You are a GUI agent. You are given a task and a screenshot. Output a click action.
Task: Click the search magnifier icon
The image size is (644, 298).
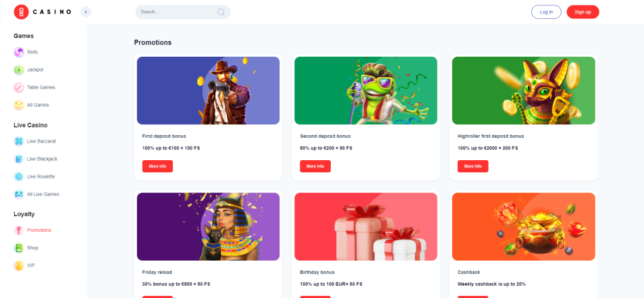click(221, 12)
